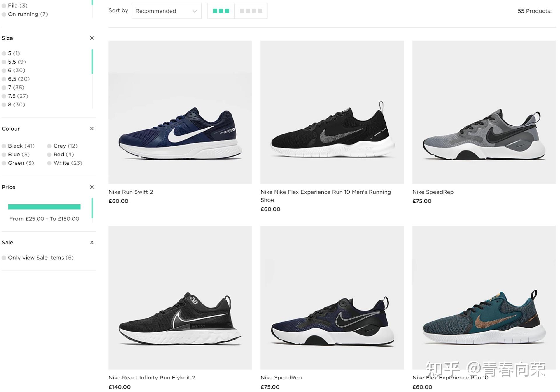Click the Price panel scrollbar
This screenshot has width=560, height=392.
[x=92, y=208]
